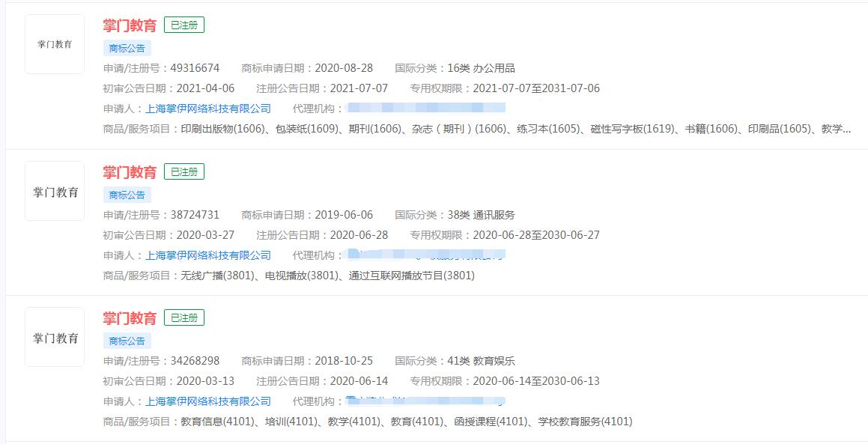
Task: Click classification 38类 通讯服务
Action: click(x=481, y=215)
